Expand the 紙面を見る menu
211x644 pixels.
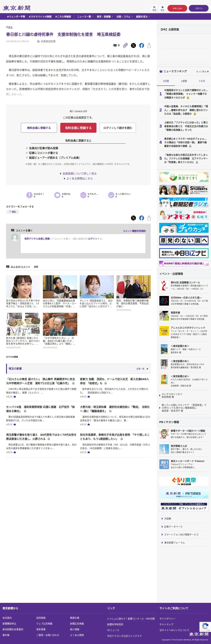point(143,16)
